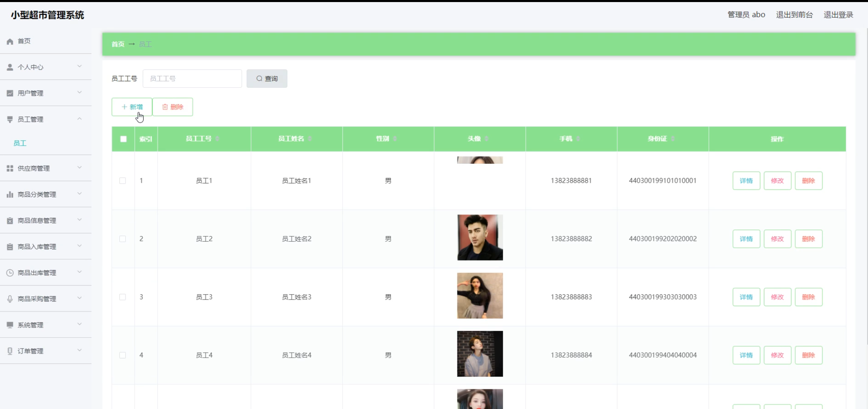This screenshot has width=868, height=409.
Task: Click the person icon for 个人中心
Action: click(x=10, y=67)
